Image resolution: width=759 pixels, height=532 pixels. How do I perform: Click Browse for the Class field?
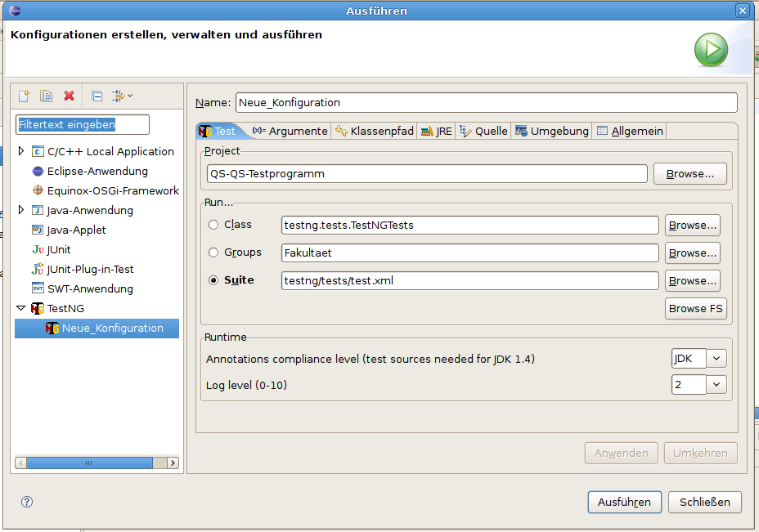(693, 226)
